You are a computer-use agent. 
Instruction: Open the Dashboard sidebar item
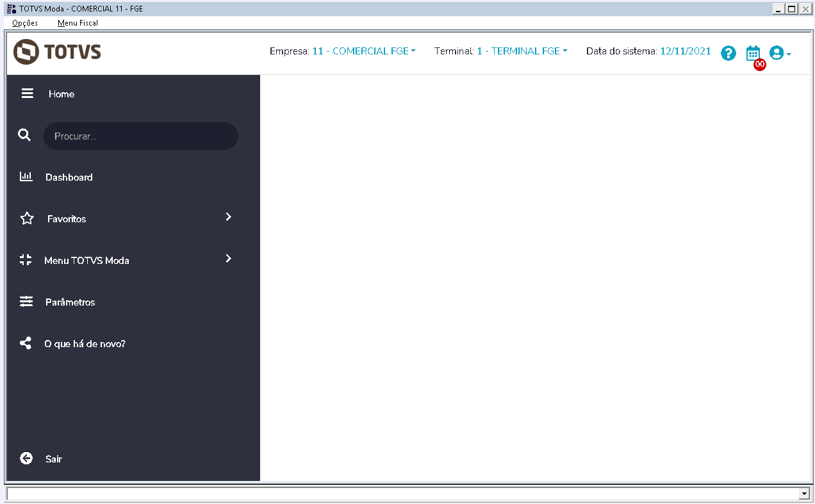(x=69, y=177)
